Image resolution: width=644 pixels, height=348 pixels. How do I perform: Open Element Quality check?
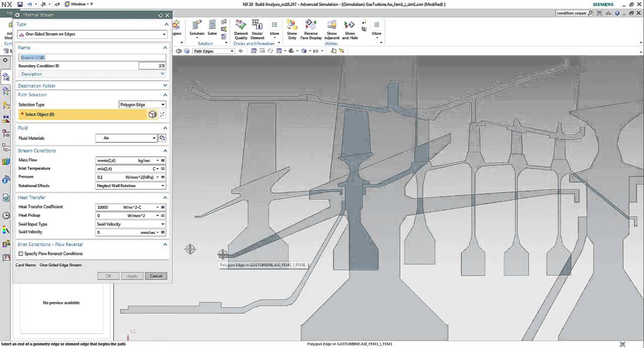[241, 29]
